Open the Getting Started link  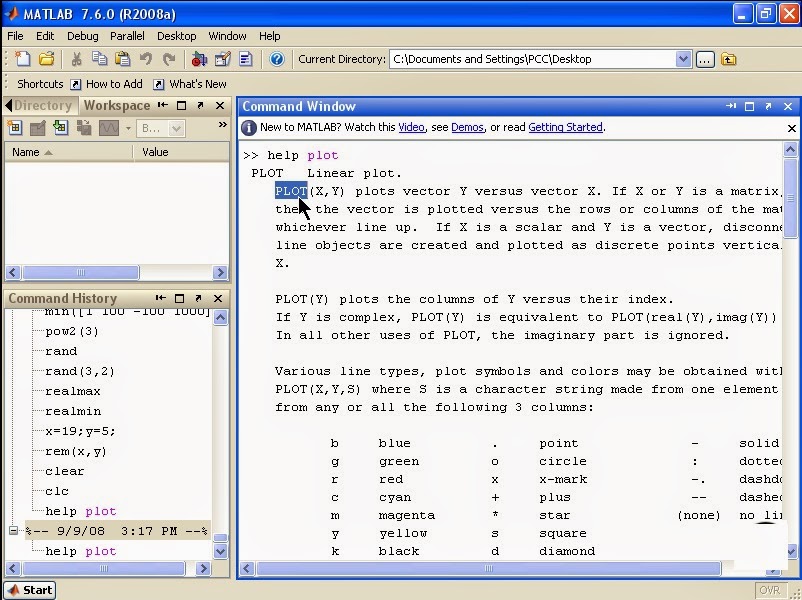(x=565, y=127)
